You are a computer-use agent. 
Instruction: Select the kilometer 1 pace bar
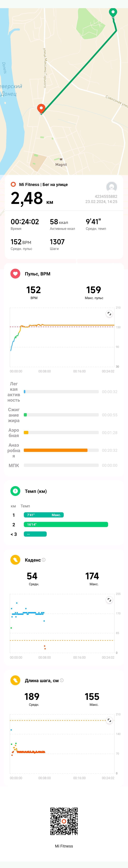44,515
